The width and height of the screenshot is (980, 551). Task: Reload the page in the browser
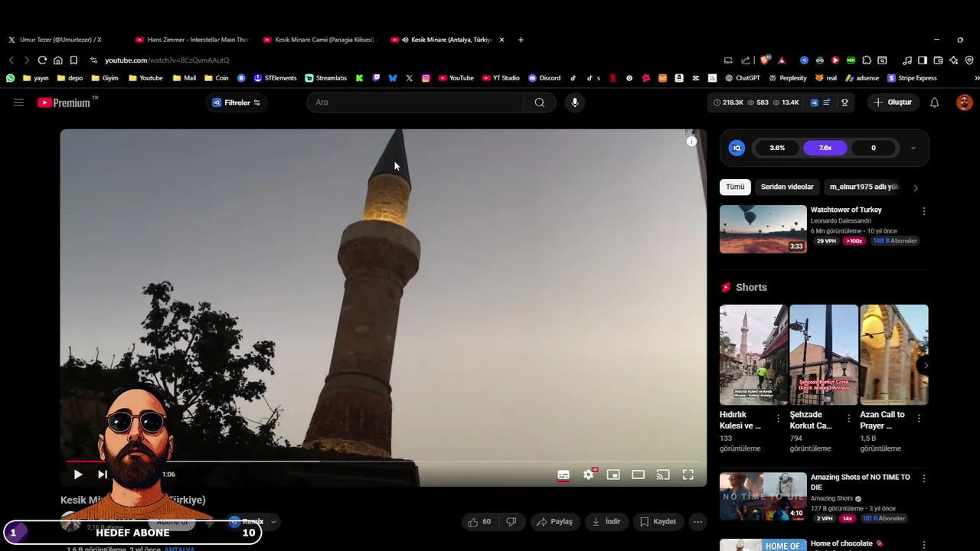(42, 60)
